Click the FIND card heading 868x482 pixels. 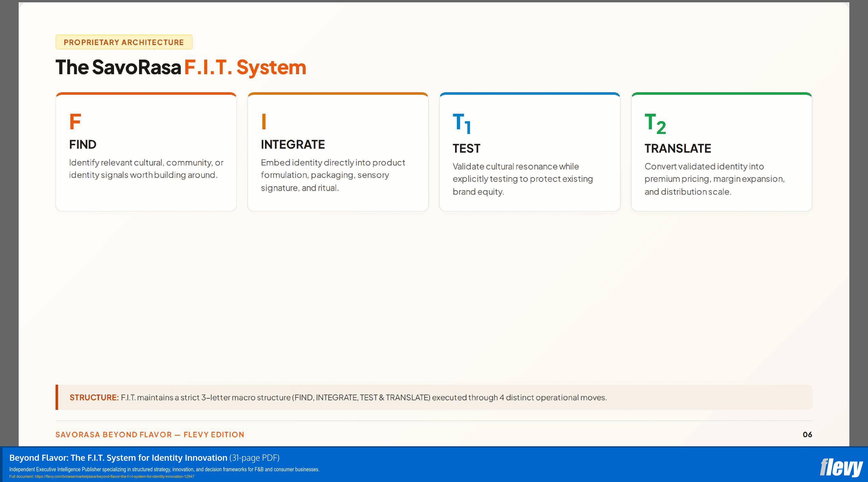tap(83, 145)
